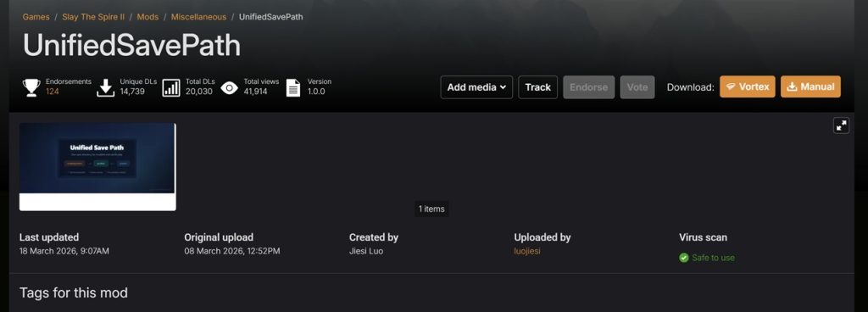Click the Total views eye icon

229,87
